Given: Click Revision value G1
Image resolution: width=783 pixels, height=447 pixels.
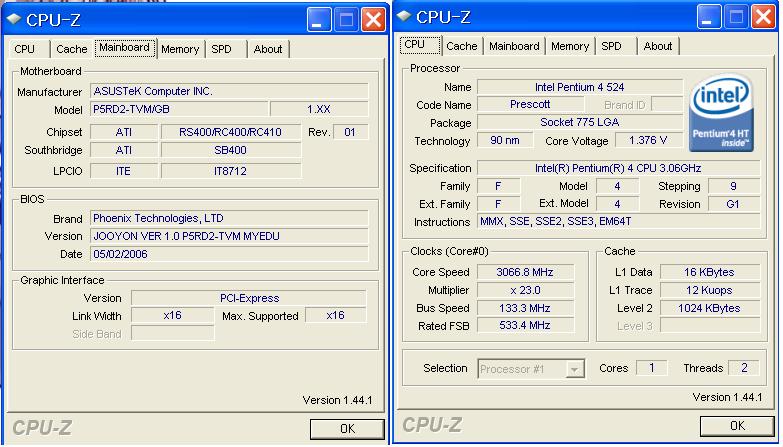Looking at the screenshot, I should pyautogui.click(x=734, y=204).
